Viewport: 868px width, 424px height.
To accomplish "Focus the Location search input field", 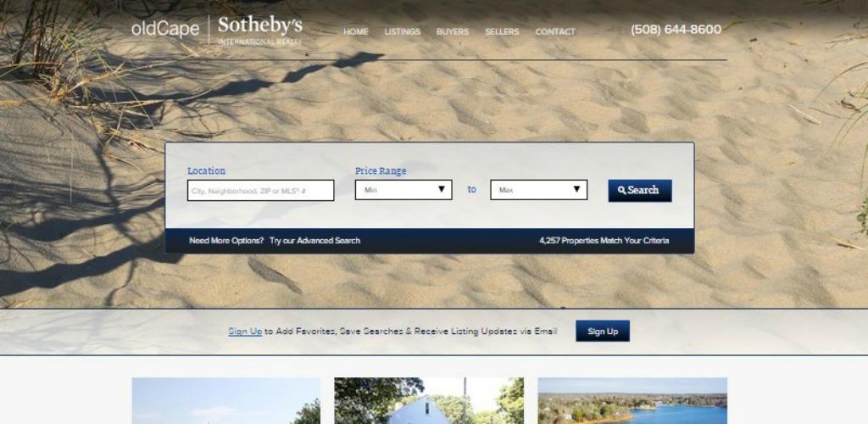I will coord(261,191).
